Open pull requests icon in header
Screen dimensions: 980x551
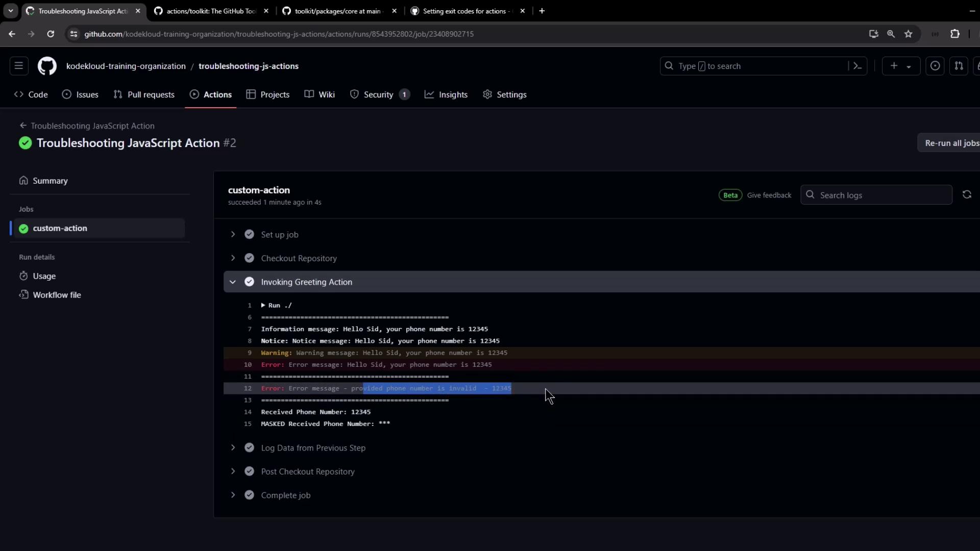click(x=959, y=66)
